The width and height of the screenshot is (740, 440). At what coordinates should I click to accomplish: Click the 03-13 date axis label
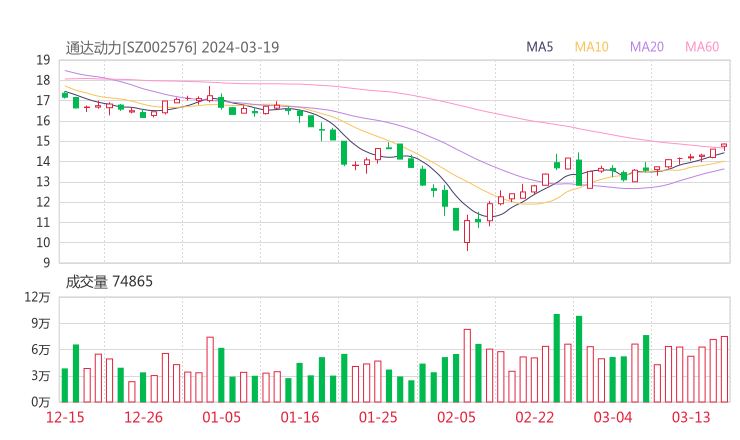coord(691,417)
